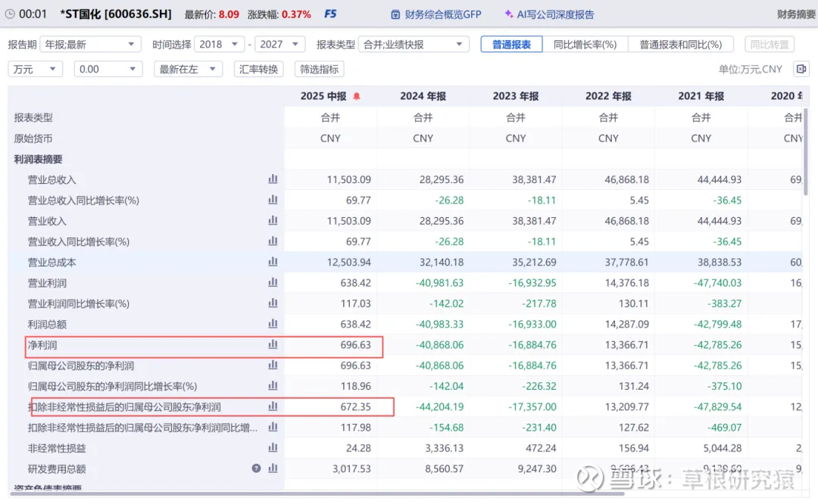The image size is (818, 504).
Task: Click chart icon for 非经常性损益 row
Action: (273, 448)
